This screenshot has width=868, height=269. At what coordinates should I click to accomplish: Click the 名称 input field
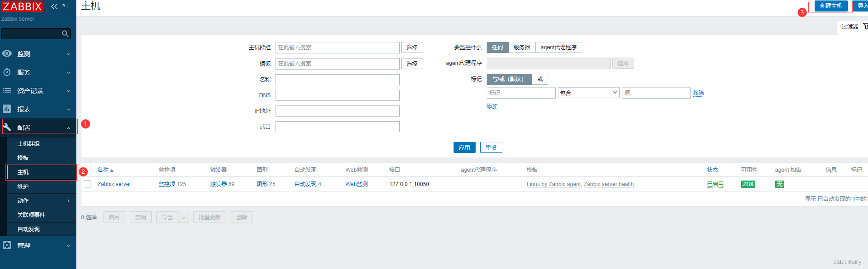[x=338, y=80]
